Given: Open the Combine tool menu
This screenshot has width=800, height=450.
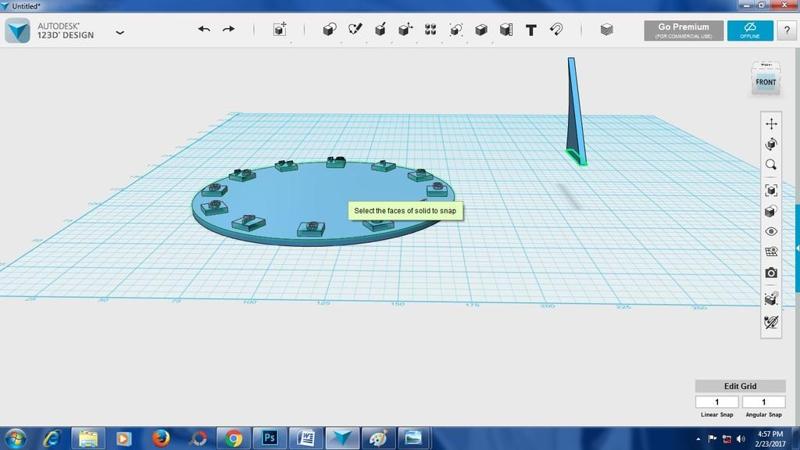Looking at the screenshot, I should (x=481, y=30).
